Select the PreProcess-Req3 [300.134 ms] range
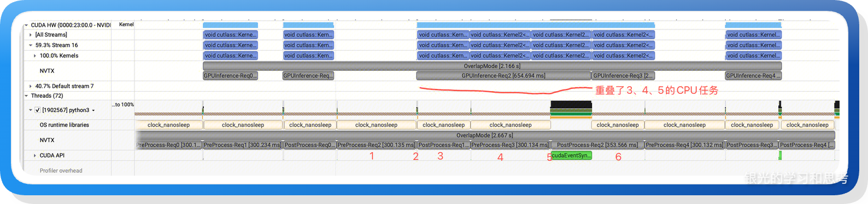Viewport: 868px width, 204px height. [x=511, y=145]
